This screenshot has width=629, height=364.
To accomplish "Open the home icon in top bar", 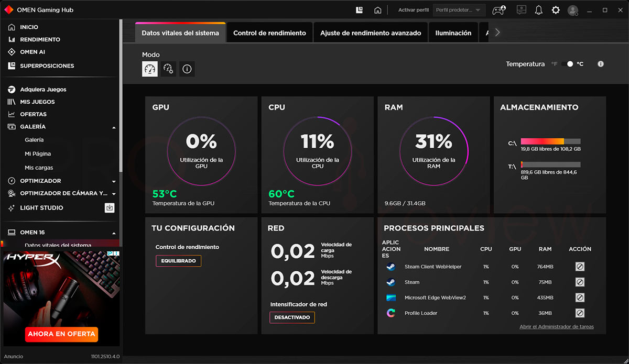I will pyautogui.click(x=377, y=10).
